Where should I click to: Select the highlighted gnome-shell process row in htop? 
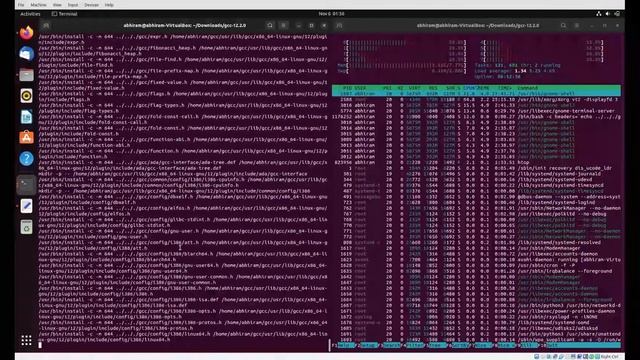(476, 93)
